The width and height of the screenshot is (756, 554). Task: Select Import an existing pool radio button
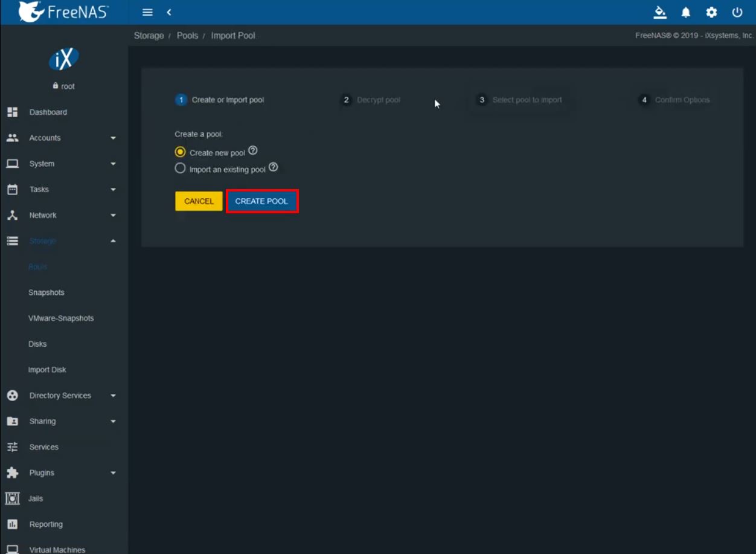(180, 169)
